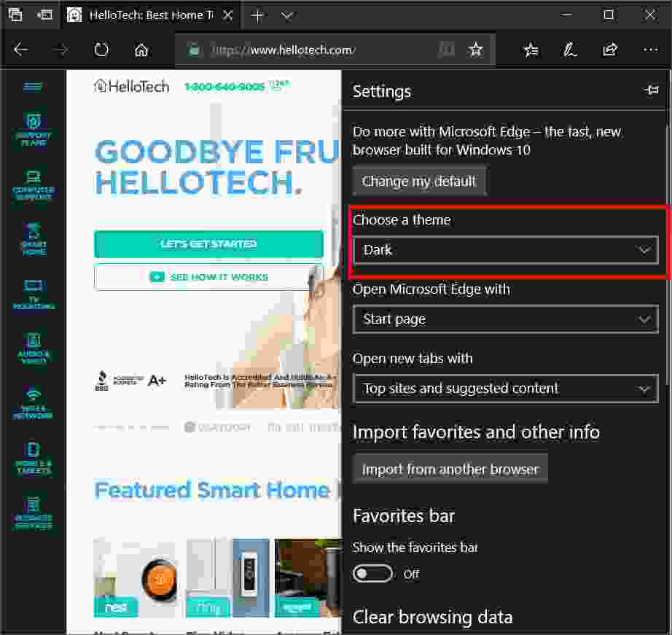Pin the Settings pane open

click(651, 90)
